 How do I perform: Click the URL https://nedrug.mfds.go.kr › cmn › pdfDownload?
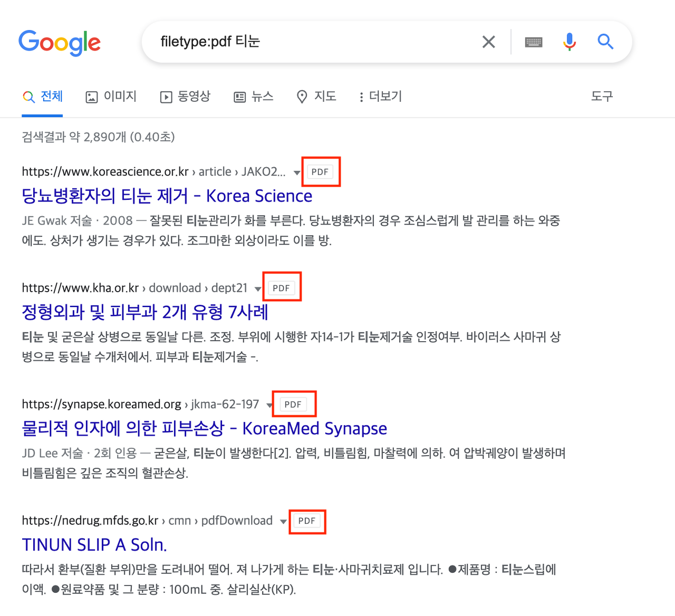click(x=147, y=521)
